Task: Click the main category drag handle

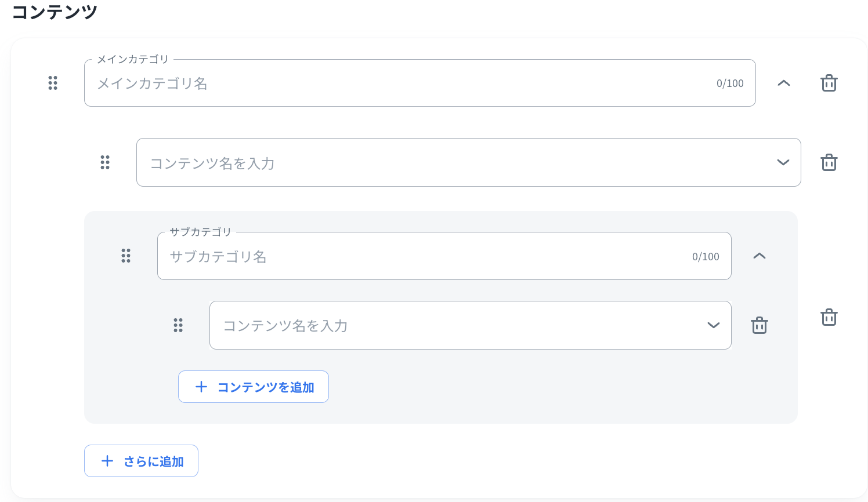Action: [x=53, y=83]
